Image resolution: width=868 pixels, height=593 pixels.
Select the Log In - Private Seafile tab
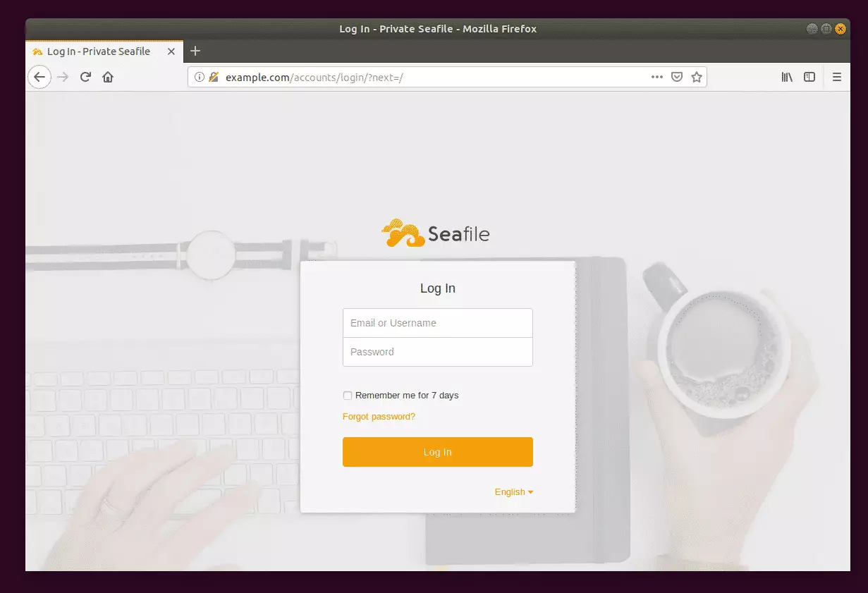click(x=104, y=51)
